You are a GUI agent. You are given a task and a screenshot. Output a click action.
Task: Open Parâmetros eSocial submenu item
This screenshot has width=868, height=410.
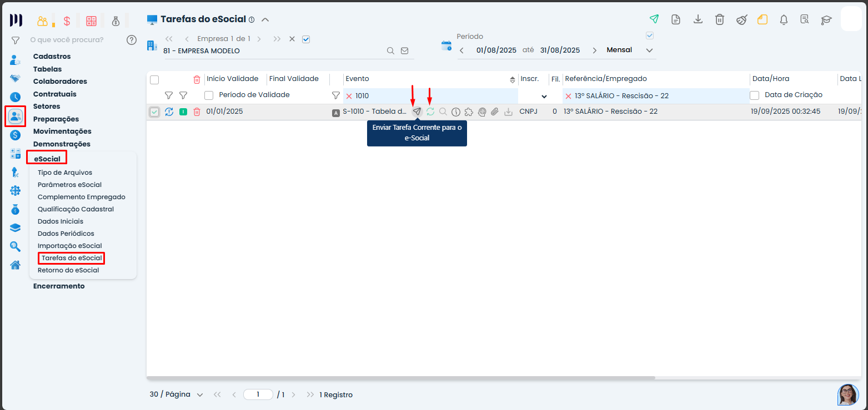(69, 184)
